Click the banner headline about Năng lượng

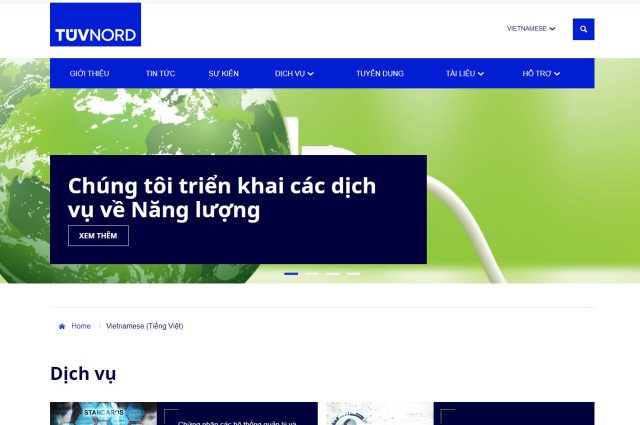222,198
